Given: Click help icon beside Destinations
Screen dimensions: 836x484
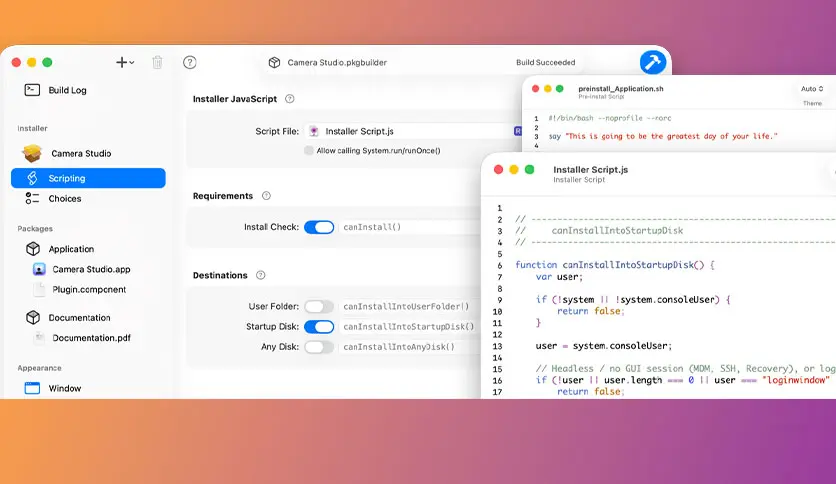Looking at the screenshot, I should click(x=261, y=275).
